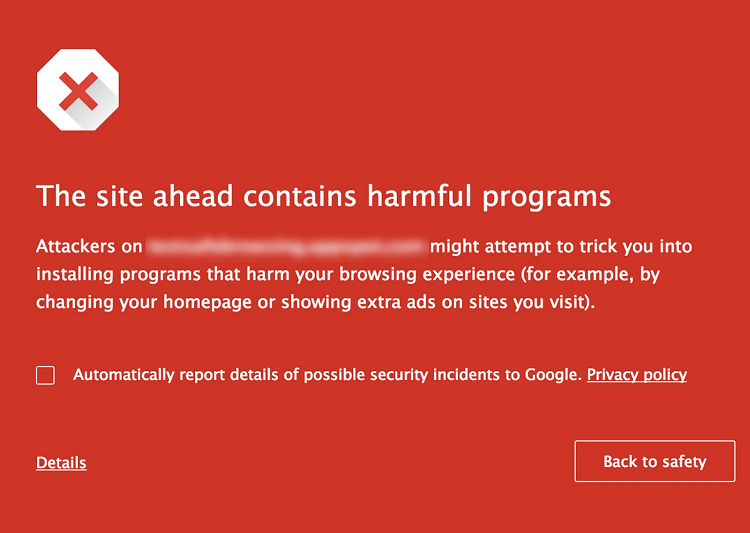Expand the Details link
Screen dimensions: 750x533
coord(61,463)
